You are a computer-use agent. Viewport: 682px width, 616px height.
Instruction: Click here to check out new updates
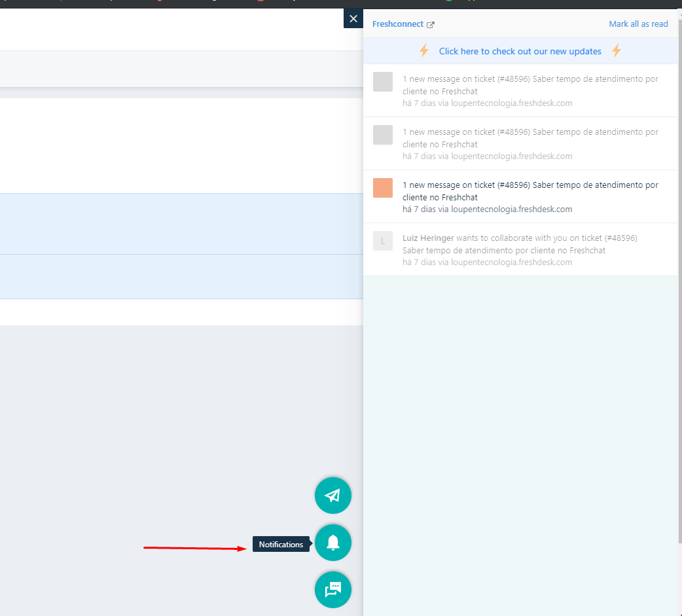(520, 51)
